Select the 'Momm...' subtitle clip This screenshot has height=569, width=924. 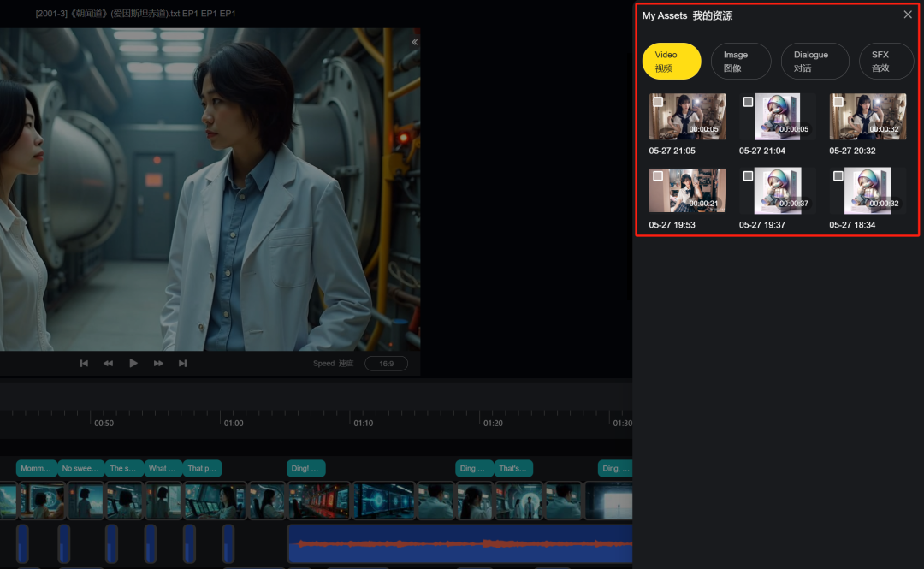(37, 468)
